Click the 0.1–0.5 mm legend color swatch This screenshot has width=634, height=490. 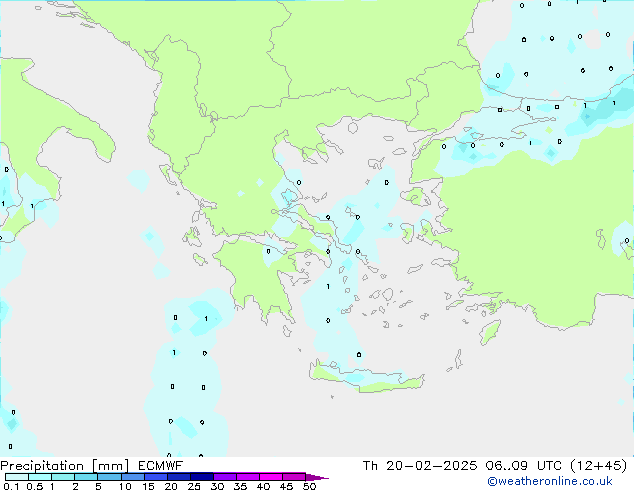17,477
